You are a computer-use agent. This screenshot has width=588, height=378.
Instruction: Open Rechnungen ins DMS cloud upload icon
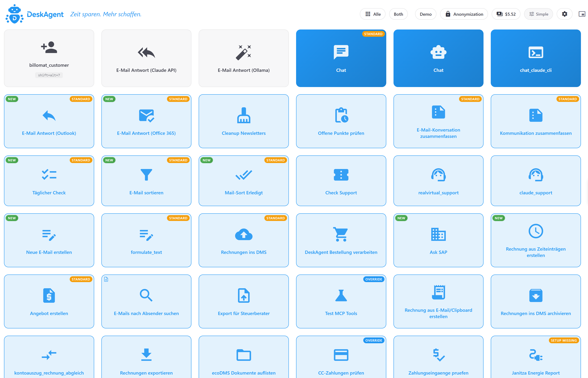(243, 235)
